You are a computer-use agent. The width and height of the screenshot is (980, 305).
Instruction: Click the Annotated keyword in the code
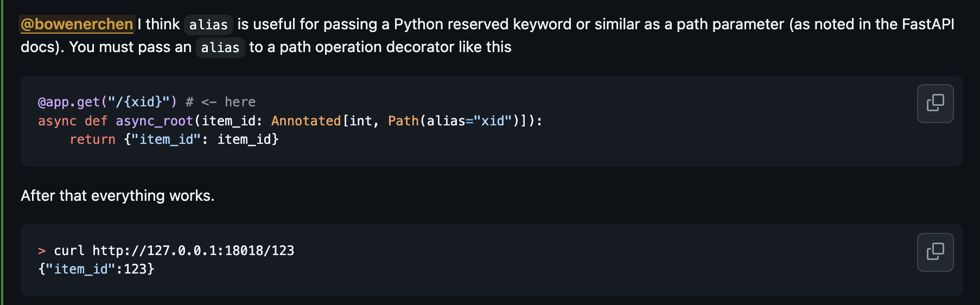pyautogui.click(x=306, y=121)
